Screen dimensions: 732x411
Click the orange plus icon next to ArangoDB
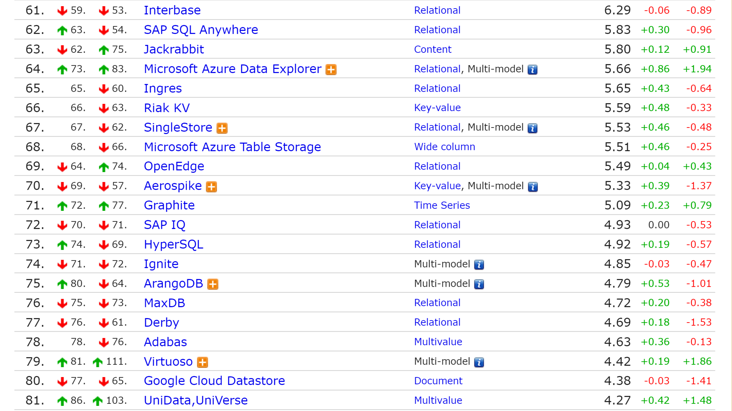point(213,284)
